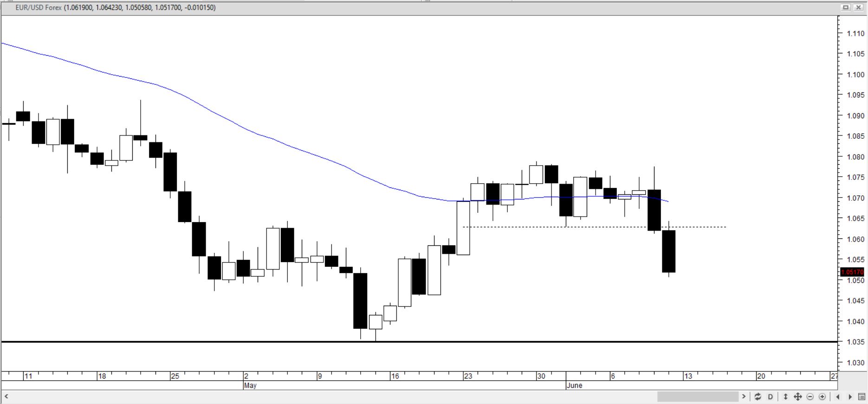
Task: Click the refresh chart icon
Action: (x=758, y=397)
